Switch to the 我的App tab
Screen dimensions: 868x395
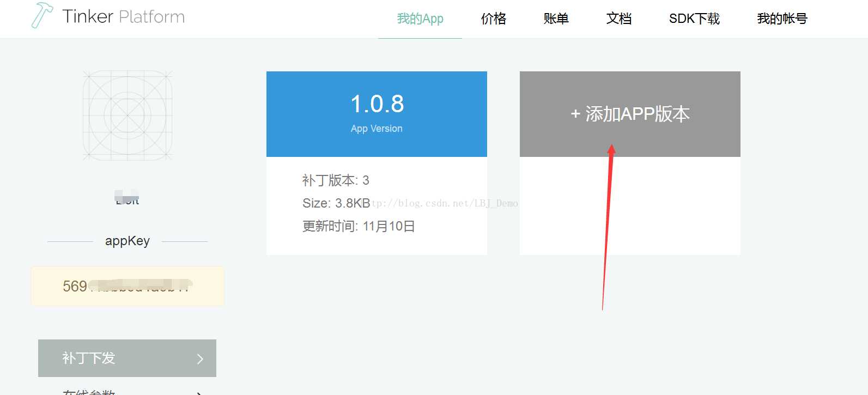[420, 19]
